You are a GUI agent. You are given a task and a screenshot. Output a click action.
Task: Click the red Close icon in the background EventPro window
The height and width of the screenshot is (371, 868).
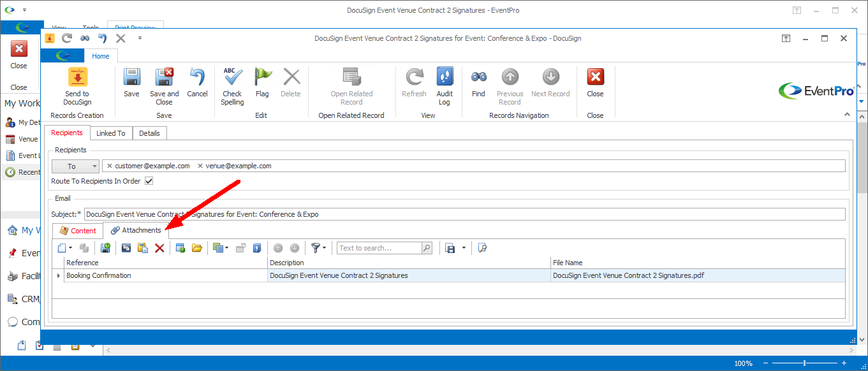coord(19,49)
